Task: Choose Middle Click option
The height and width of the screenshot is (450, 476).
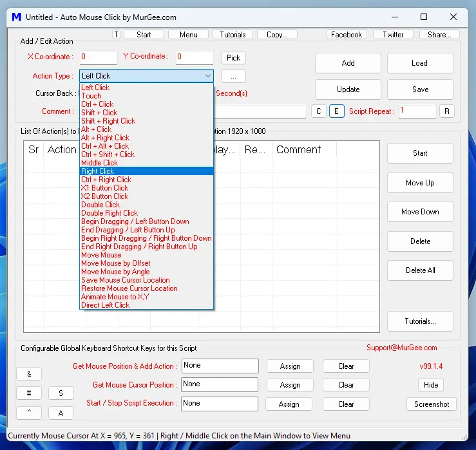Action: tap(146, 163)
